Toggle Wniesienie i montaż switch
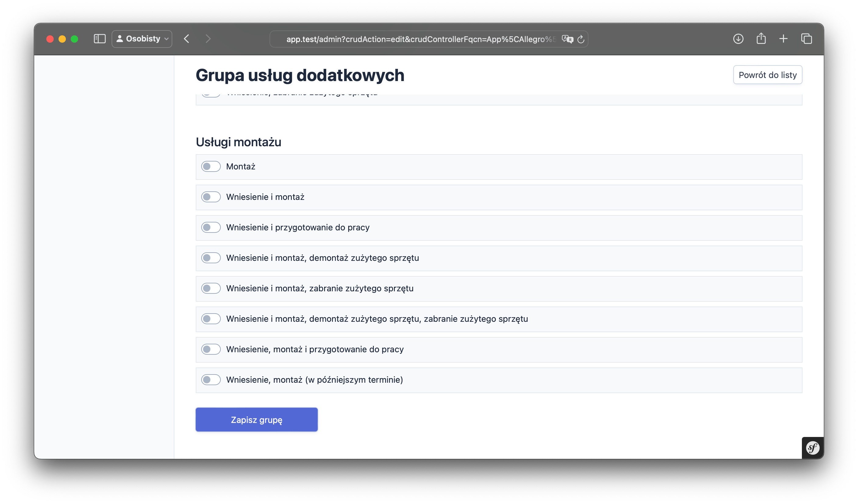 (x=211, y=197)
